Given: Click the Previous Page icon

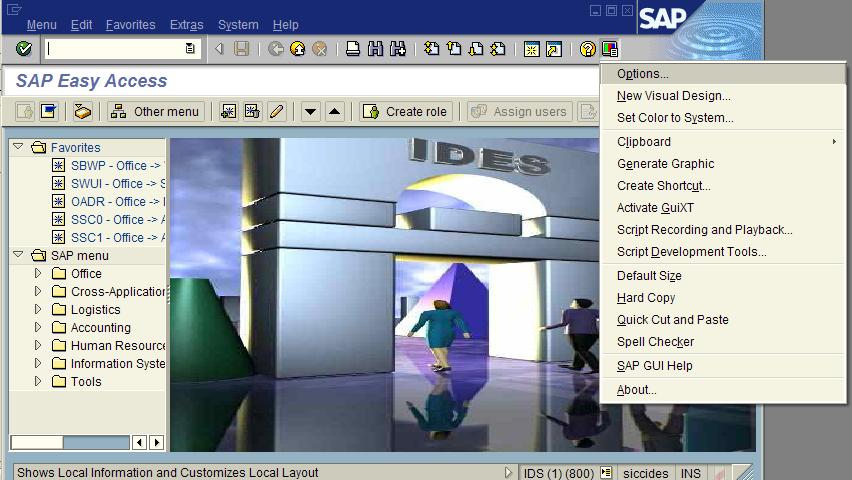Looking at the screenshot, I should tap(454, 49).
